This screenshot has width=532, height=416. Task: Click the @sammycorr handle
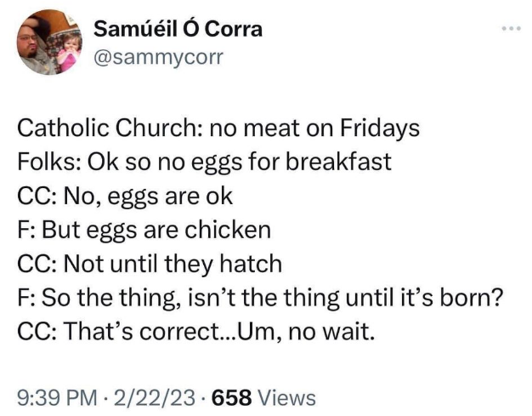pos(157,57)
